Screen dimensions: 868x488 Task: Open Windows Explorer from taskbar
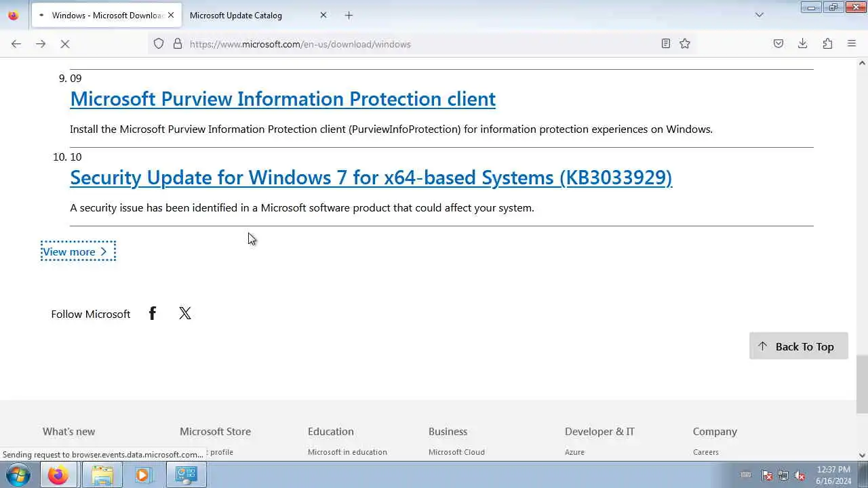102,475
